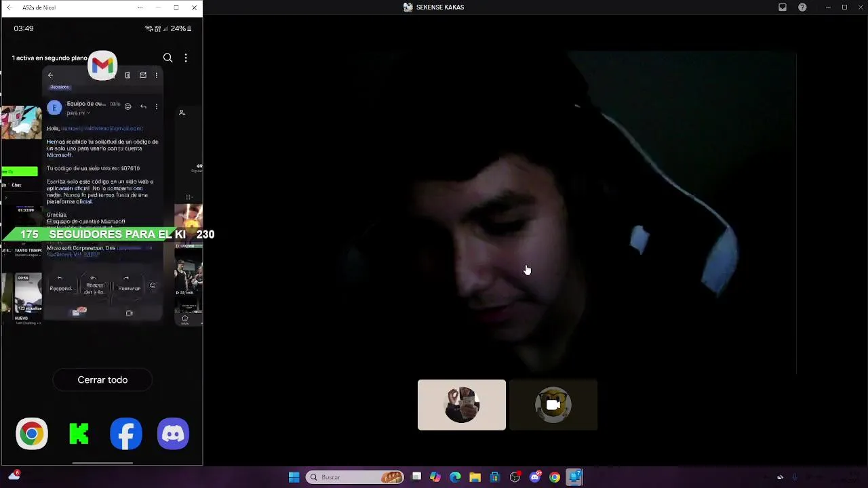Viewport: 868px width, 488px height.
Task: Launch Chrome from the phone dock
Action: pos(32,434)
